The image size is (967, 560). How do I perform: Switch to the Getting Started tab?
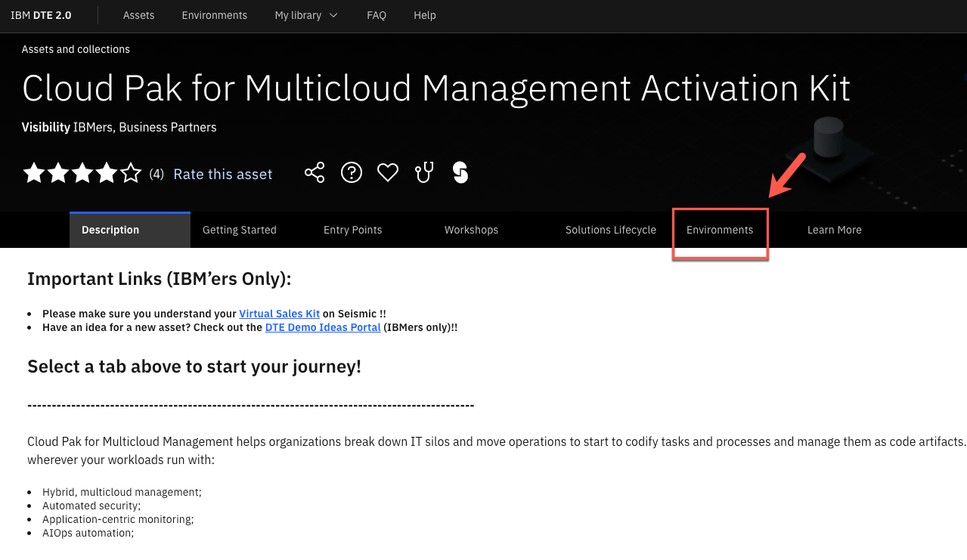pyautogui.click(x=240, y=230)
